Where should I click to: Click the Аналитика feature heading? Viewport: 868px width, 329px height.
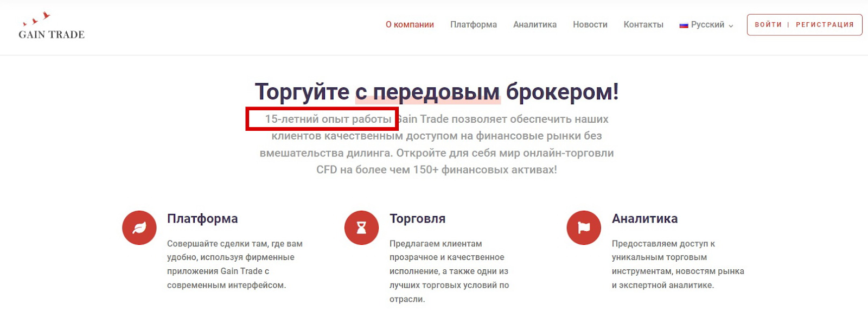pos(644,219)
